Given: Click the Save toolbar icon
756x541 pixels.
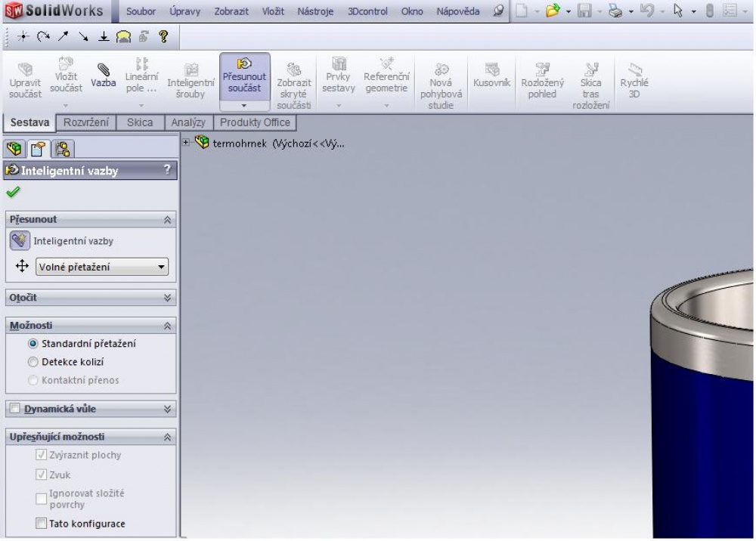Looking at the screenshot, I should [x=584, y=11].
